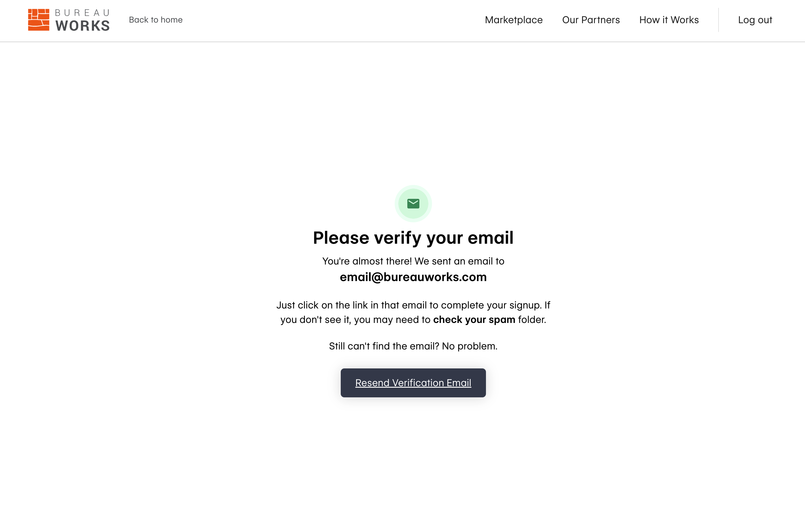
Task: Click the word folder ending the spam sentence
Action: [532, 320]
